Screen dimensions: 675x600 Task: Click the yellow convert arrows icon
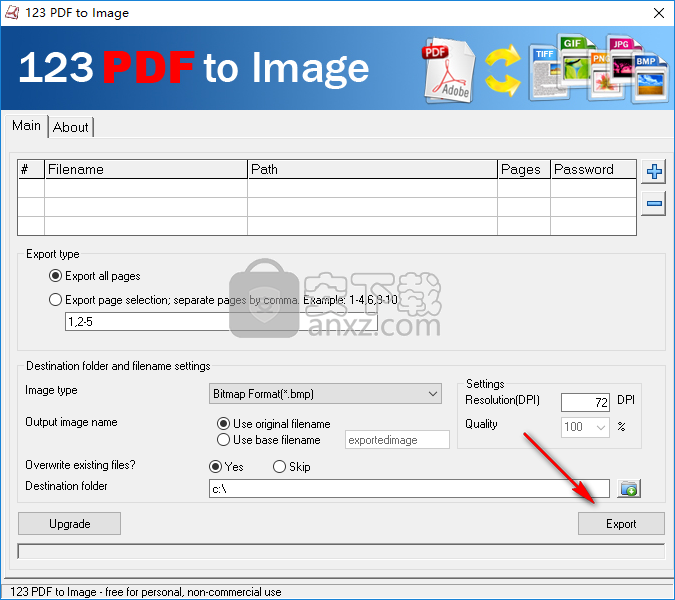pyautogui.click(x=502, y=71)
